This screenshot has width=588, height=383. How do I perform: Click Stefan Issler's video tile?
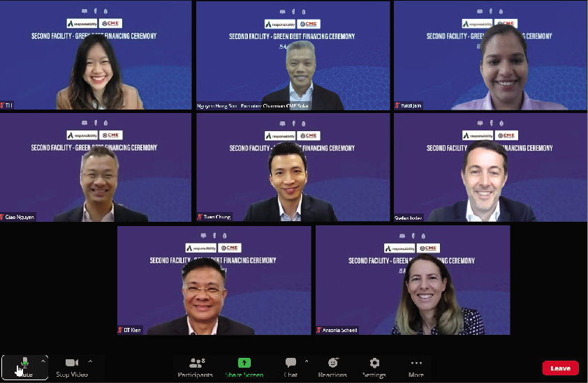pyautogui.click(x=490, y=167)
